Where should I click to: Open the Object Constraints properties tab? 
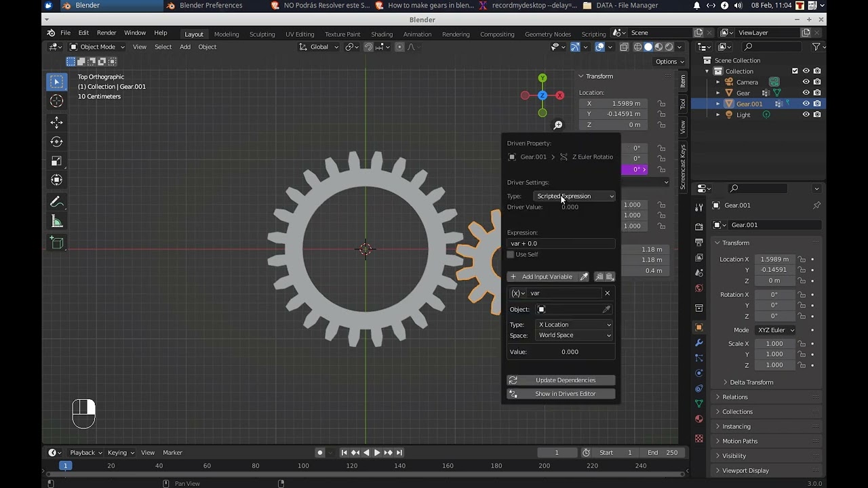click(x=699, y=388)
